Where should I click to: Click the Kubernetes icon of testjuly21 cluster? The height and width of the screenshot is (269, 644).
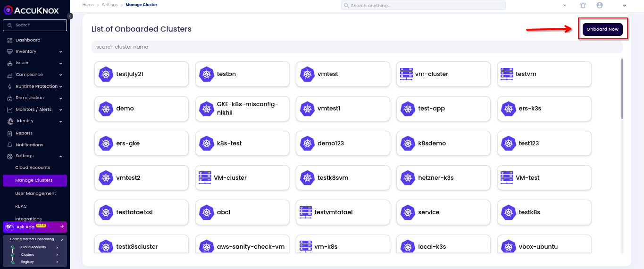tap(106, 74)
